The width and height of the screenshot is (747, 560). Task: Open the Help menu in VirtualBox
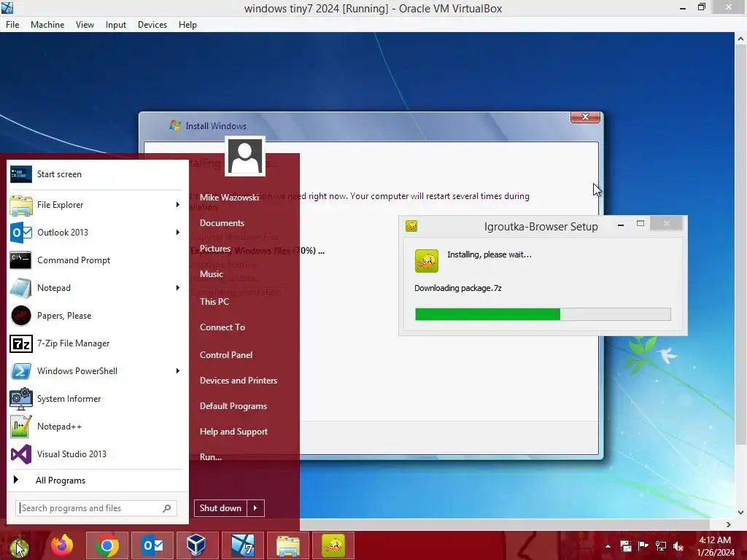187,25
